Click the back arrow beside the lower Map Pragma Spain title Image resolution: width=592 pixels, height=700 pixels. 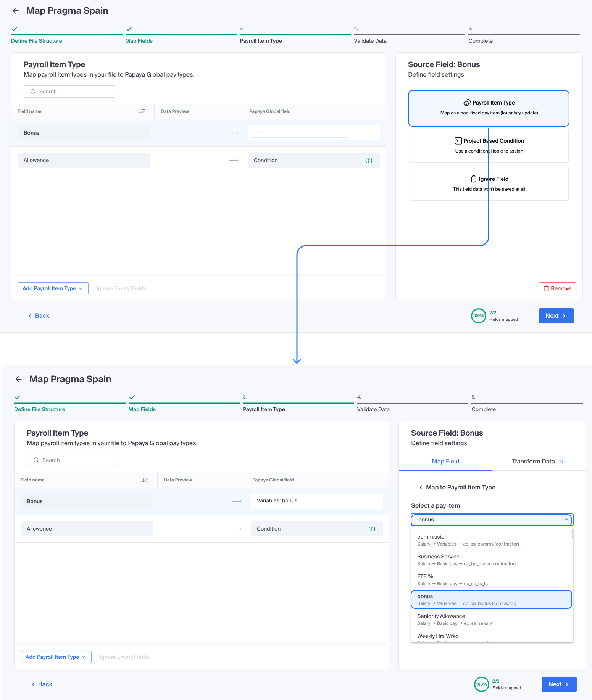point(19,379)
